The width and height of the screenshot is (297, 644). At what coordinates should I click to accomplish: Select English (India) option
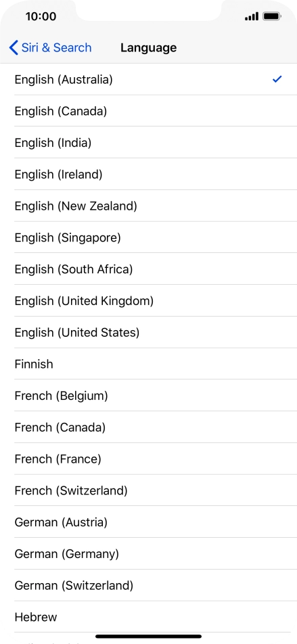coord(148,143)
